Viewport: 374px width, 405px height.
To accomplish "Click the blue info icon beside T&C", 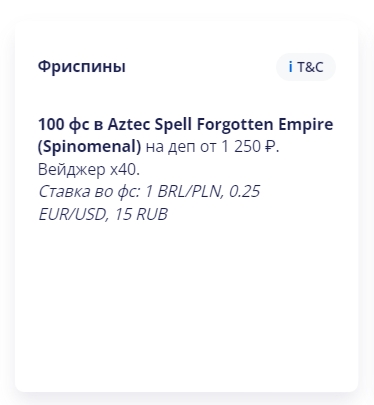I will pos(291,67).
